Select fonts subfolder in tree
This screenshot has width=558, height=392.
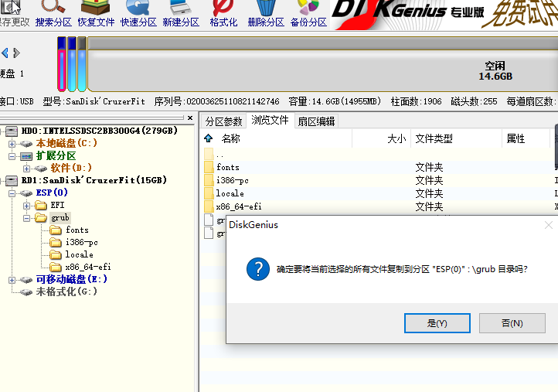click(77, 230)
